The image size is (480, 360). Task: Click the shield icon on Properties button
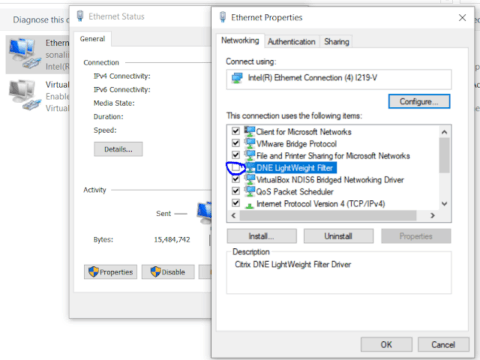(x=94, y=272)
